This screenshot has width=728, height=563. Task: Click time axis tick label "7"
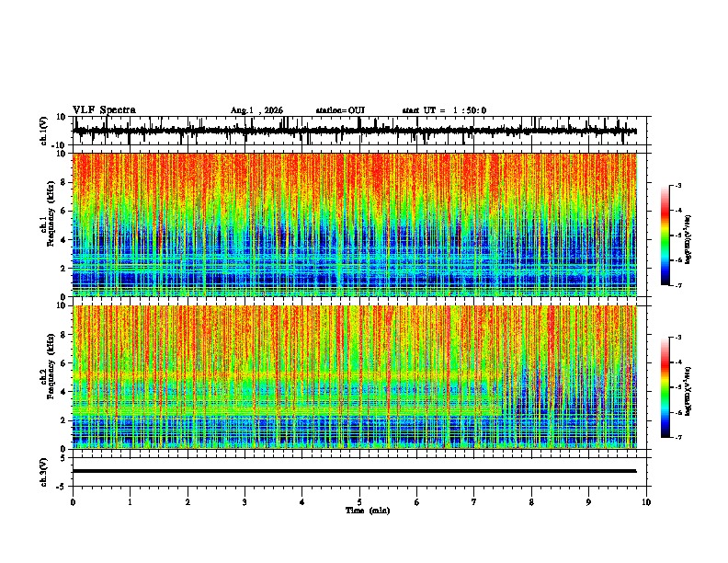pos(474,502)
